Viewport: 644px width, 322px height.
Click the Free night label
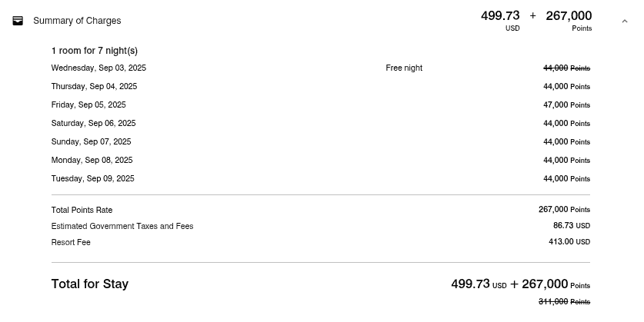[404, 68]
